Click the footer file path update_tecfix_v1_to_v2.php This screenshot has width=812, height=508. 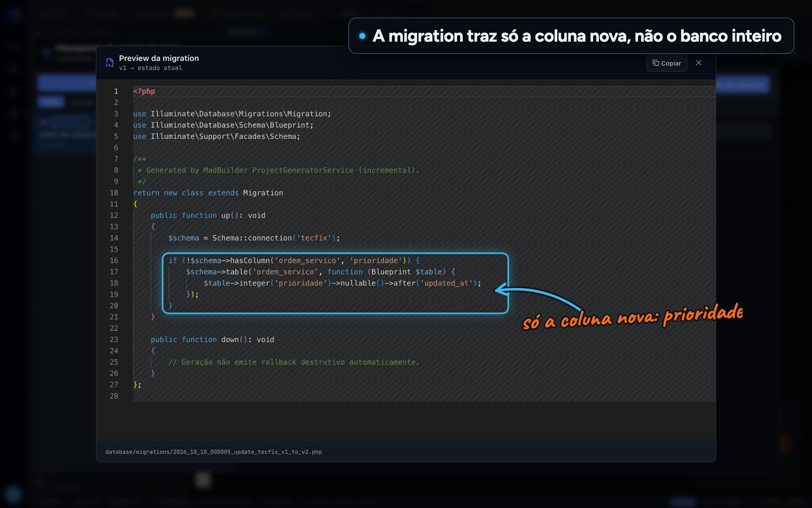213,452
